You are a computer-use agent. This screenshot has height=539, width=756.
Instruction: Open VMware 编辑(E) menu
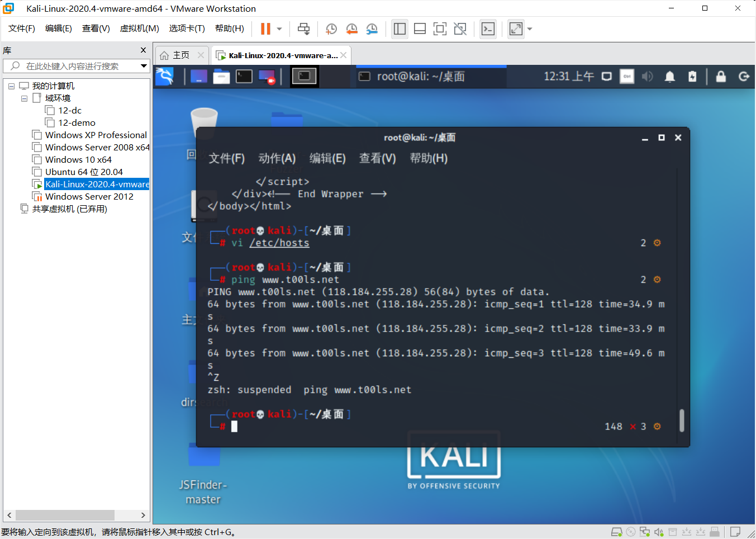[x=59, y=29]
